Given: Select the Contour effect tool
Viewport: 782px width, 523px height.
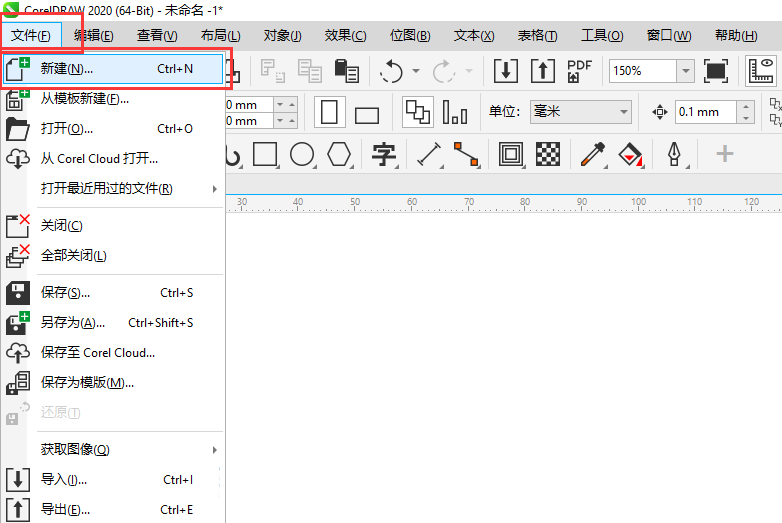Looking at the screenshot, I should (511, 154).
